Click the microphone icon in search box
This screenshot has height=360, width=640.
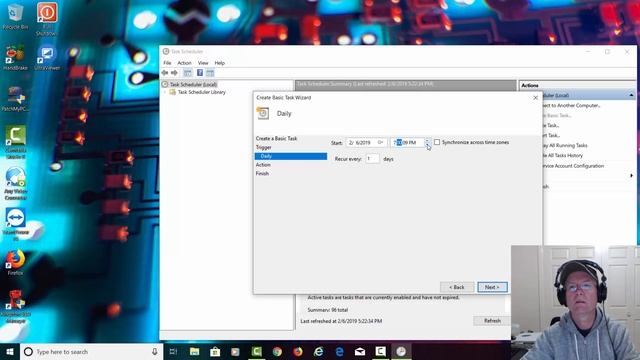155,351
